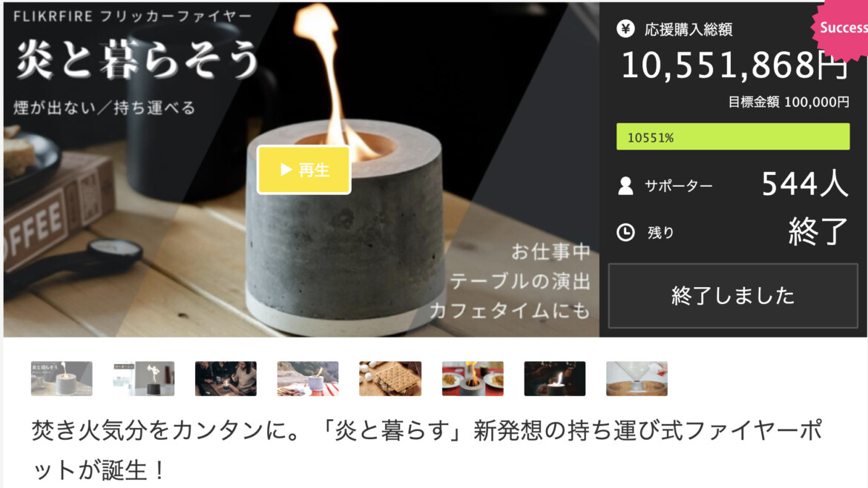Click the FLIKRFIRE フリッカーファイヤー heading on the image

(132, 16)
